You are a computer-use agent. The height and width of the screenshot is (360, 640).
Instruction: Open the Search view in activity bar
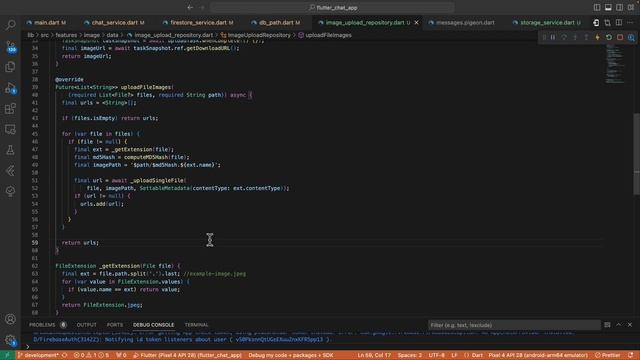pos(10,25)
